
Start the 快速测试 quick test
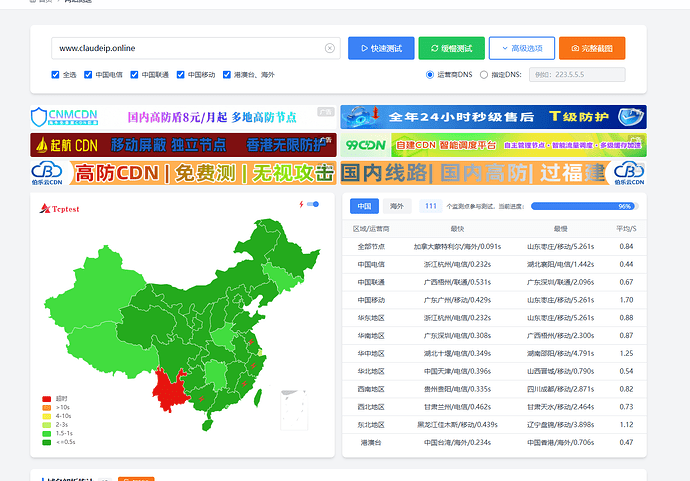click(381, 48)
